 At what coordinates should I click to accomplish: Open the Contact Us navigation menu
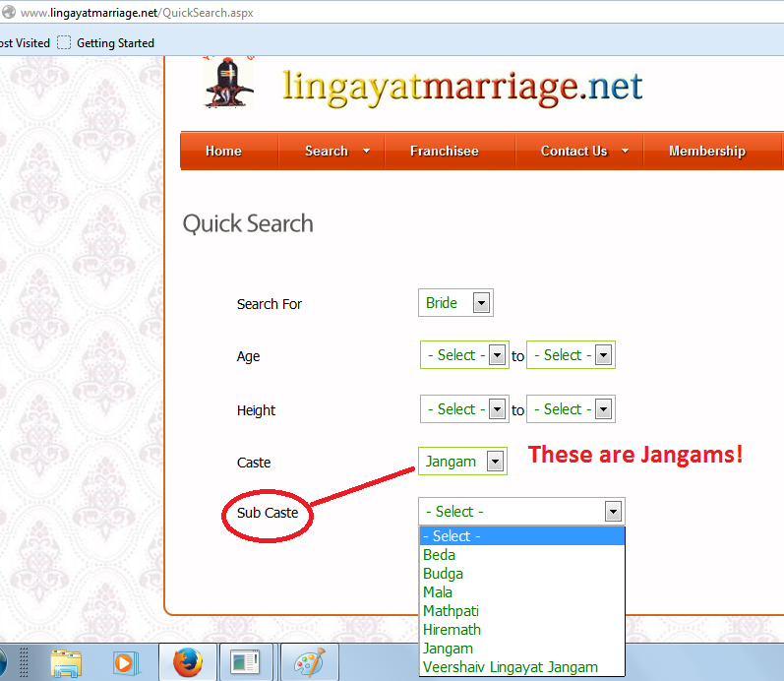(584, 151)
